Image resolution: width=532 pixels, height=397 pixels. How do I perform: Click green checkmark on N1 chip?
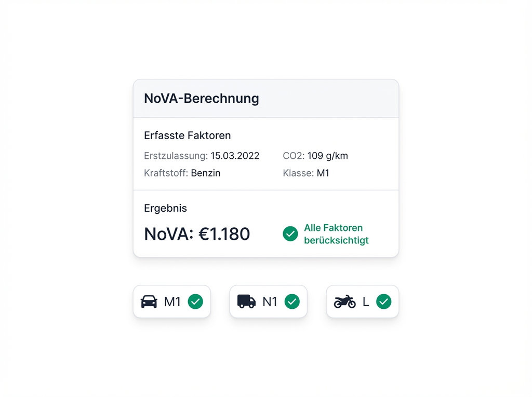click(x=292, y=302)
